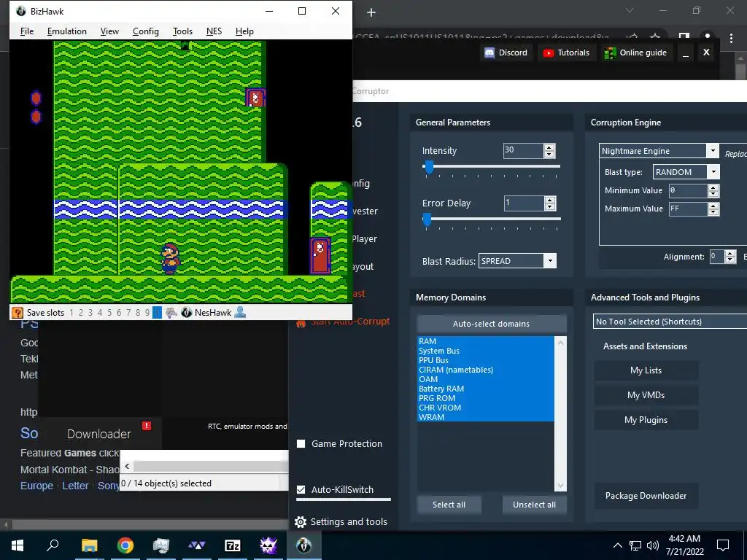This screenshot has width=747, height=560.
Task: Click the Error Delay slider handle
Action: click(x=427, y=219)
